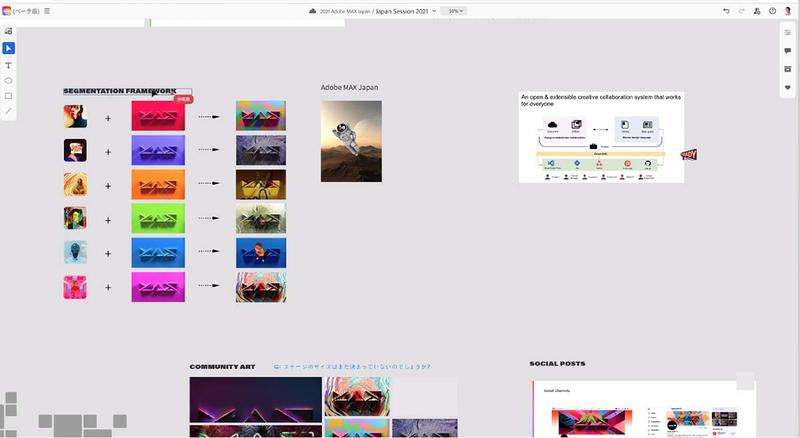Viewport: 800px width, 438px height.
Task: Select the sticker beside the diagram
Action: pos(689,154)
